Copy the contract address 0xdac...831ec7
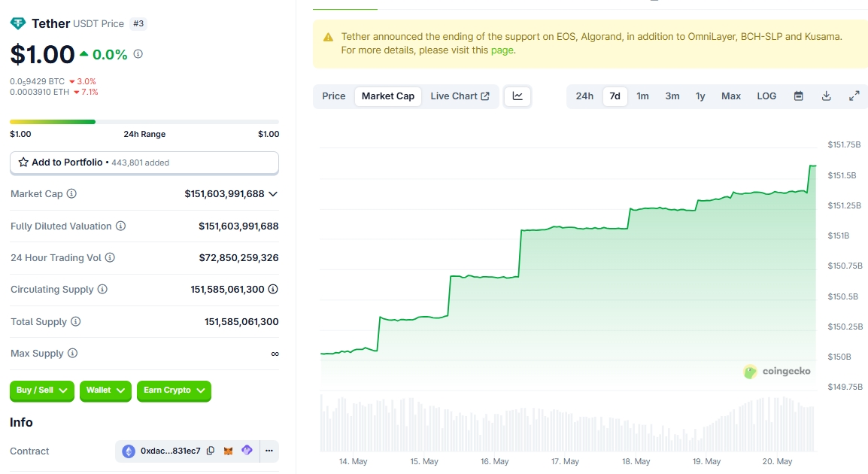The image size is (868, 474). click(211, 451)
